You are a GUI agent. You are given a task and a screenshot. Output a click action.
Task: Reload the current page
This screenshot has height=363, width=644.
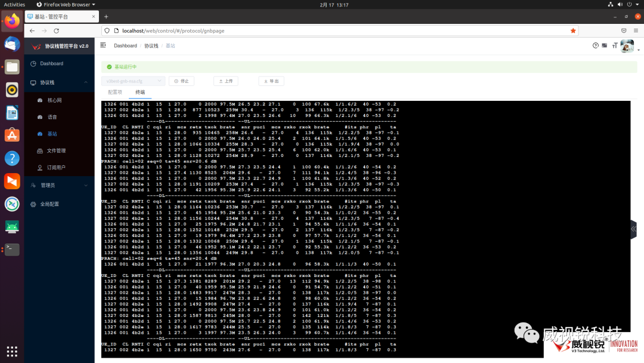point(57,31)
